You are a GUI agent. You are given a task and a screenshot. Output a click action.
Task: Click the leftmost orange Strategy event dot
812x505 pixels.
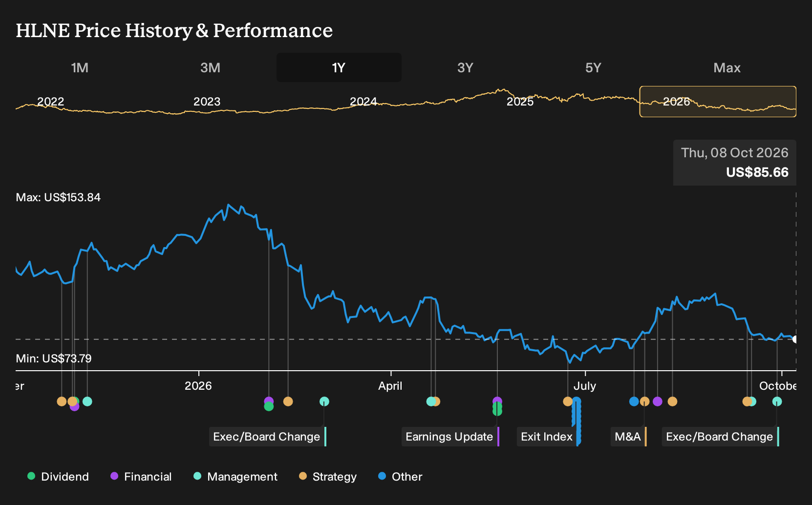pyautogui.click(x=61, y=401)
